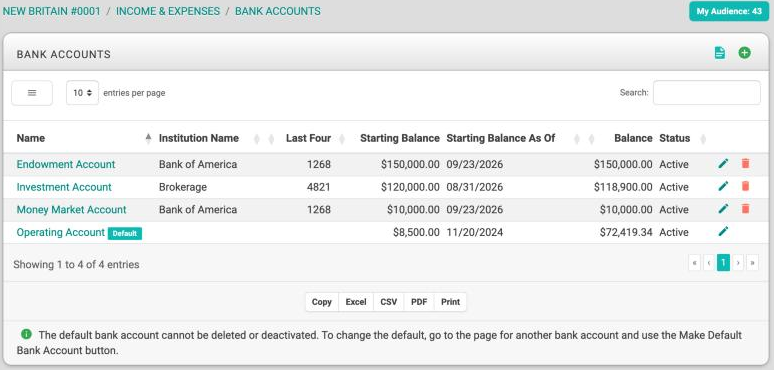Edit the Operating Account row
The image size is (774, 370).
point(723,232)
